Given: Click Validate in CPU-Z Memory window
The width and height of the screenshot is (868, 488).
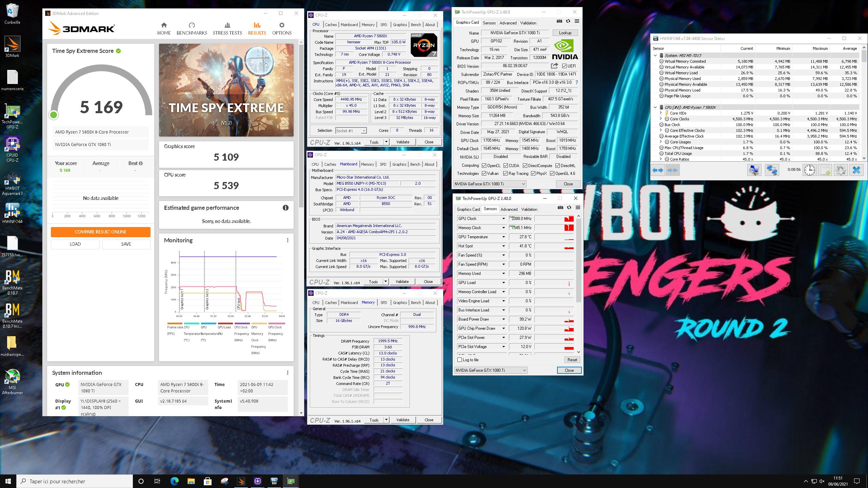Looking at the screenshot, I should (x=402, y=420).
